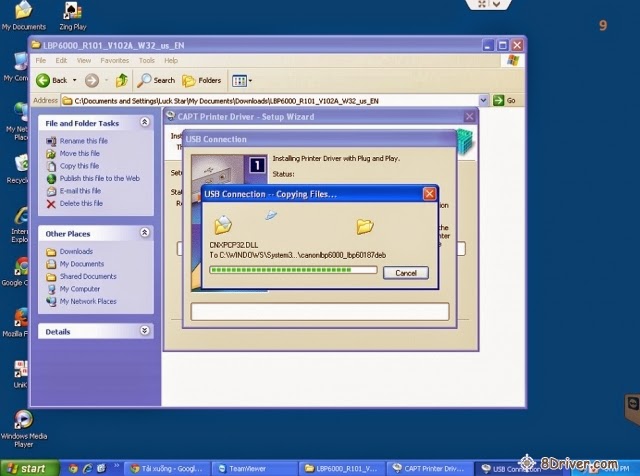Click the My Network Places icon in Other Places

[51, 302]
